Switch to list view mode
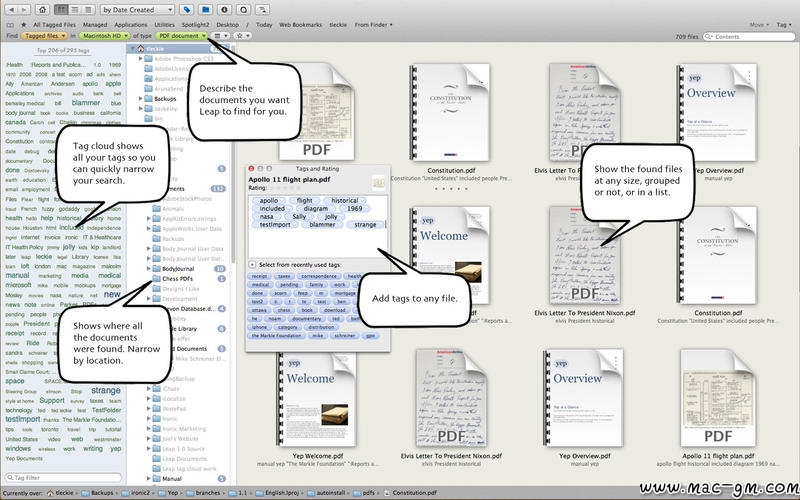 point(74,9)
